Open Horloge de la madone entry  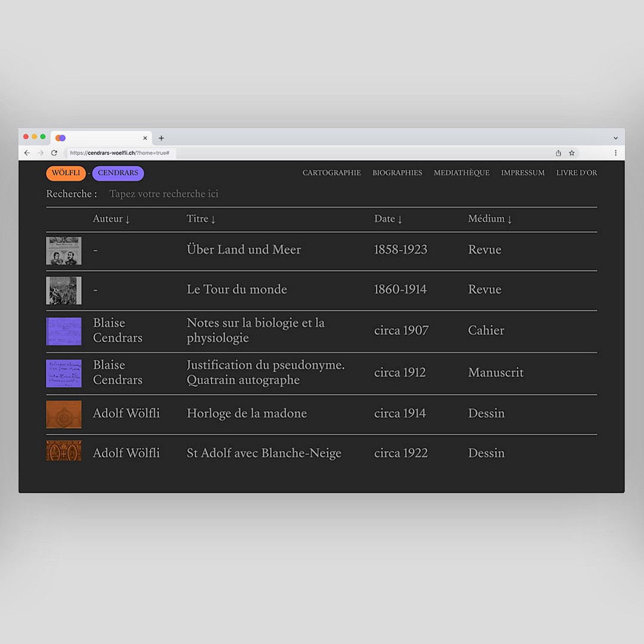click(247, 413)
